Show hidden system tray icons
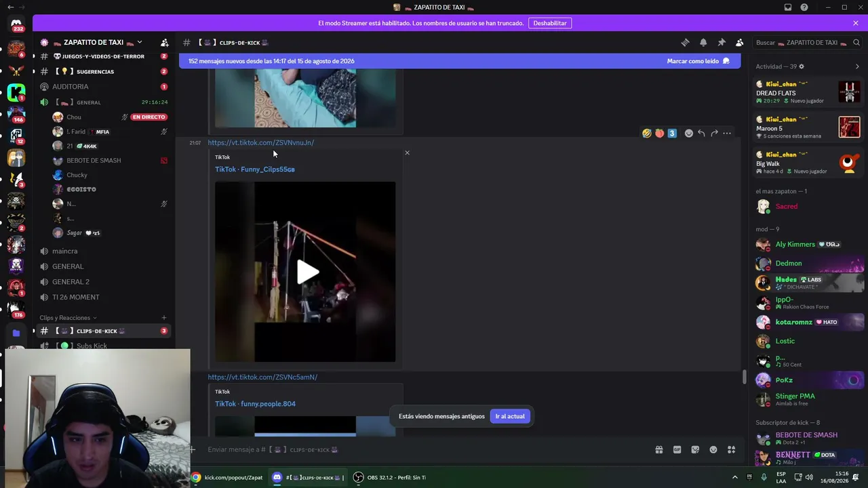 734,477
